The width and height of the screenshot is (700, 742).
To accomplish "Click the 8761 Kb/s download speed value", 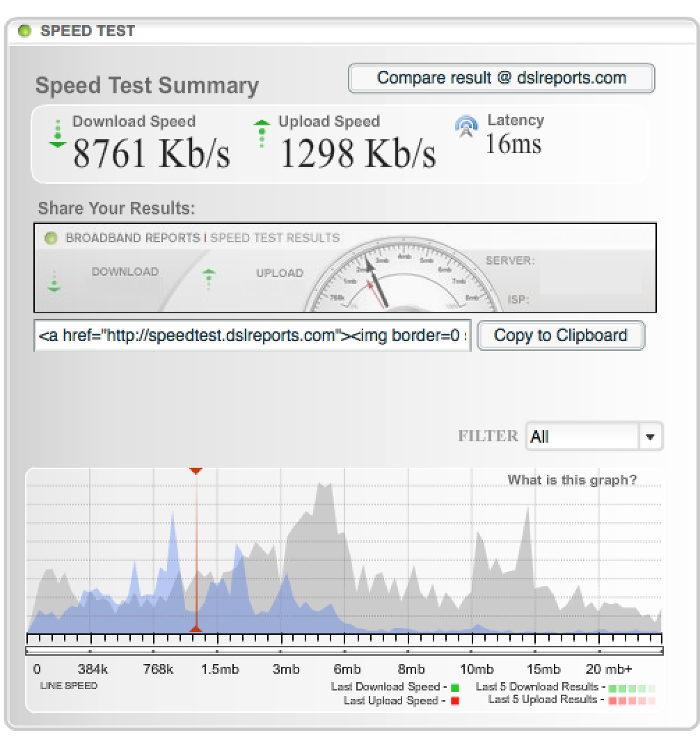I will point(151,153).
